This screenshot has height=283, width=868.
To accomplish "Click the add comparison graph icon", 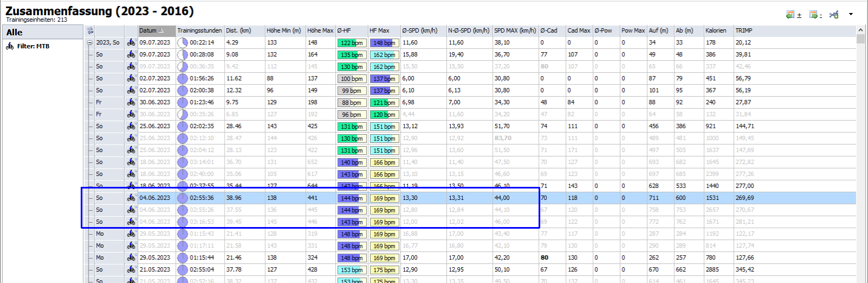I will click(834, 15).
